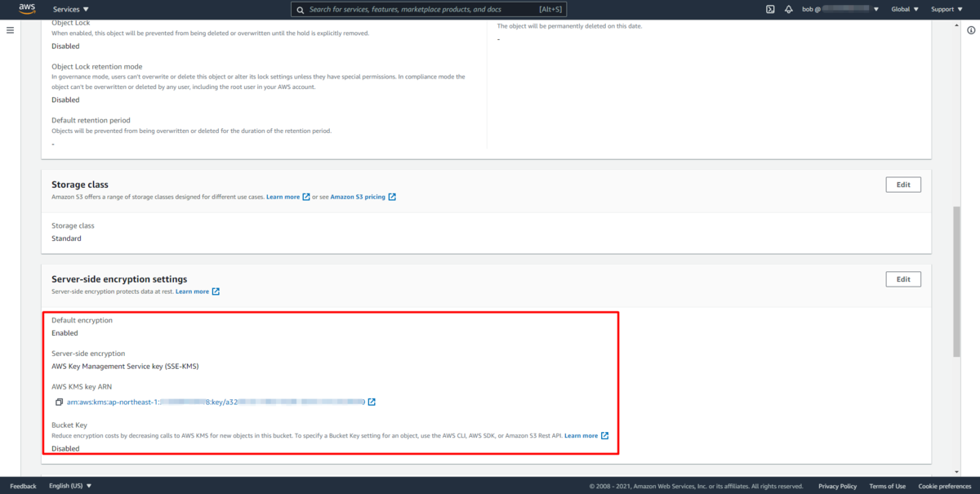Open the Global region dropdown

coord(904,9)
